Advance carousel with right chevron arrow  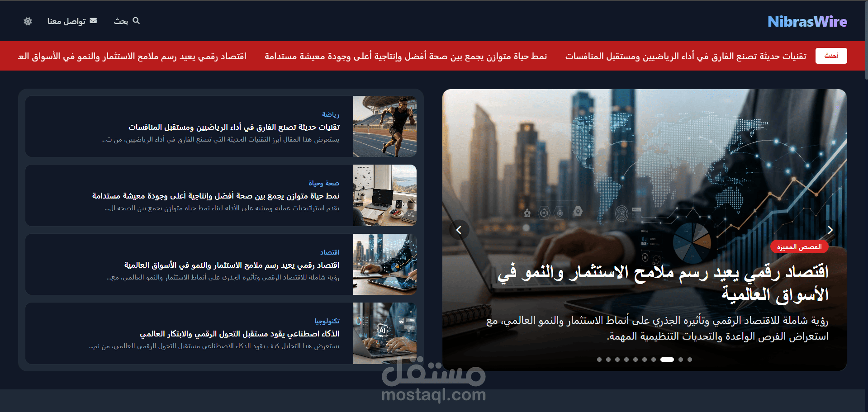point(830,230)
